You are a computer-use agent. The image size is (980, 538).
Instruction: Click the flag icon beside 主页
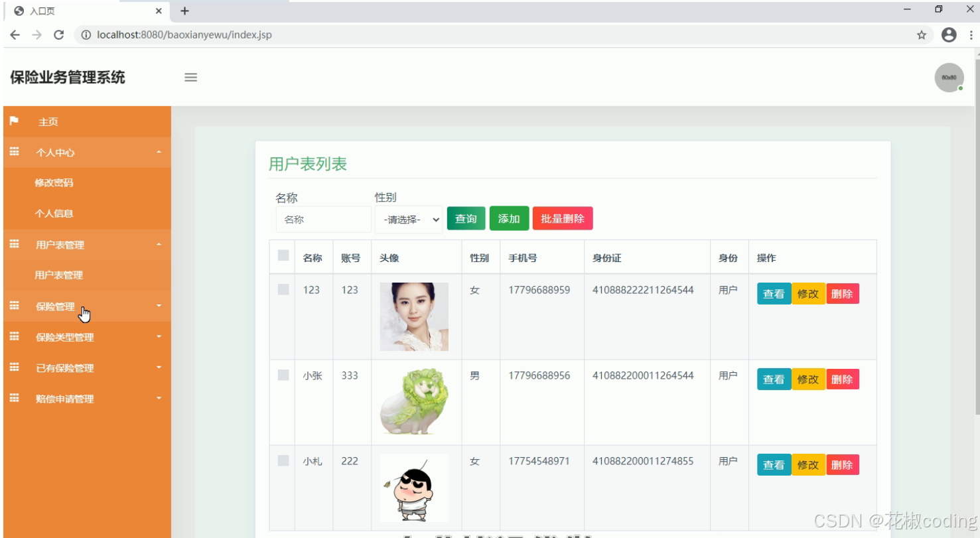15,121
